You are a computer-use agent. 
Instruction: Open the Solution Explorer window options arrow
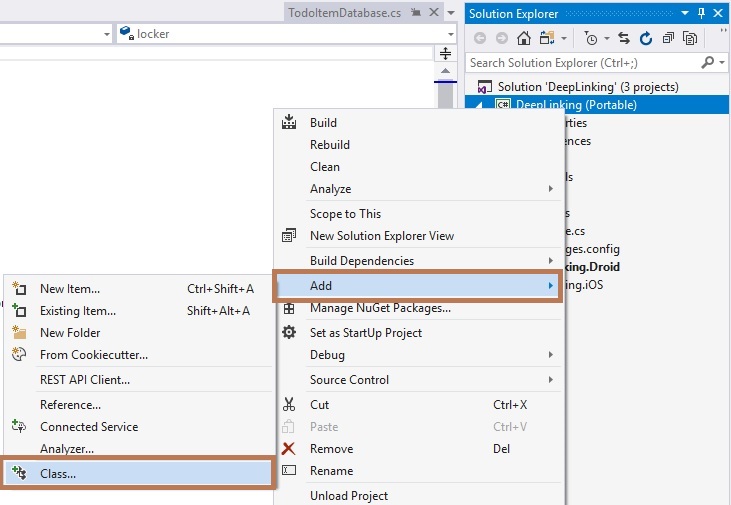[685, 14]
